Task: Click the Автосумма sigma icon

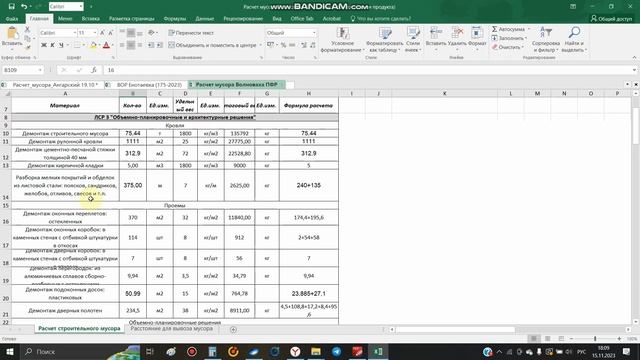Action: (x=494, y=29)
